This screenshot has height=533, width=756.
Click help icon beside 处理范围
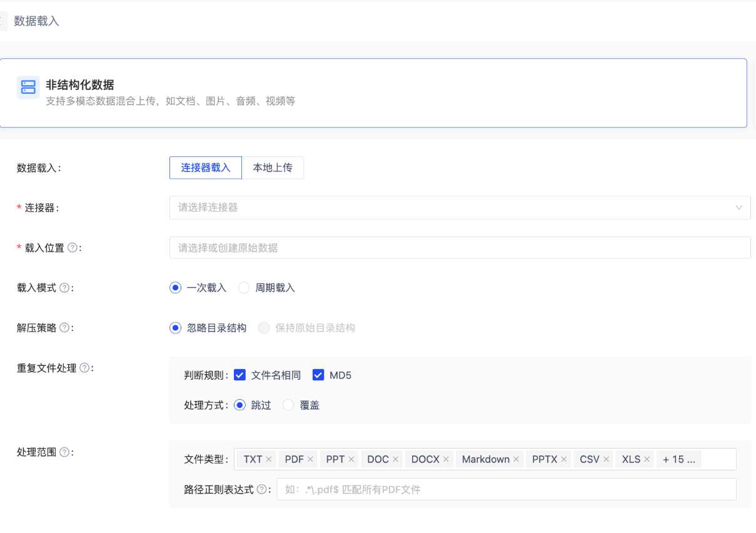pos(64,452)
